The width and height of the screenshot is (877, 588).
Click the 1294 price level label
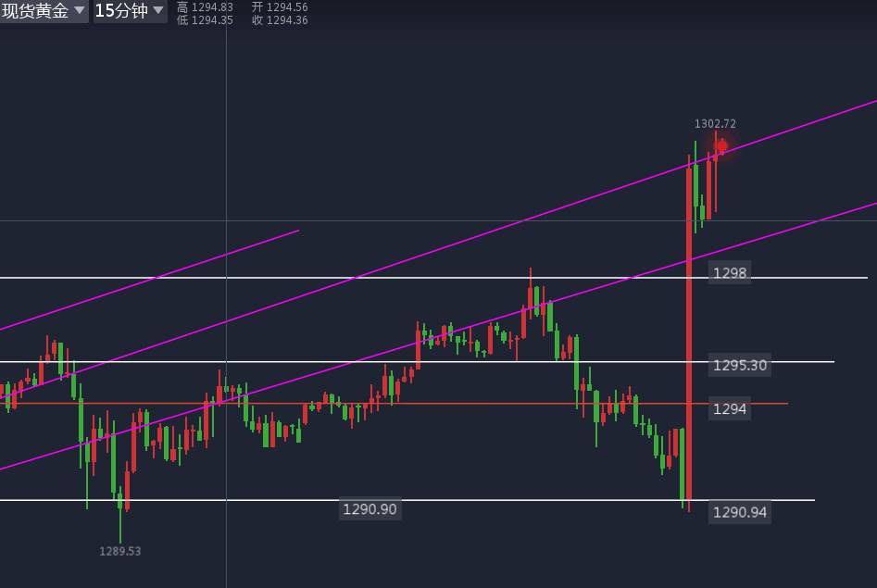click(x=730, y=409)
